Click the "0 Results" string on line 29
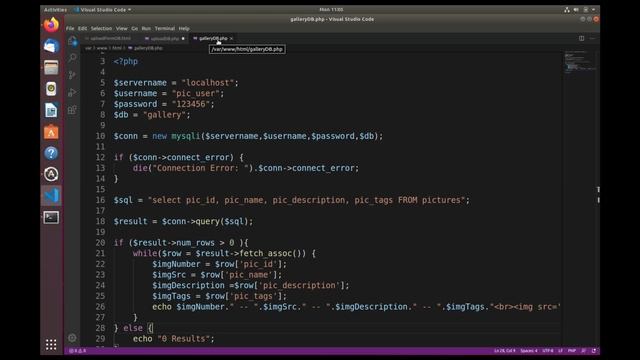This screenshot has width=640, height=360. click(184, 338)
